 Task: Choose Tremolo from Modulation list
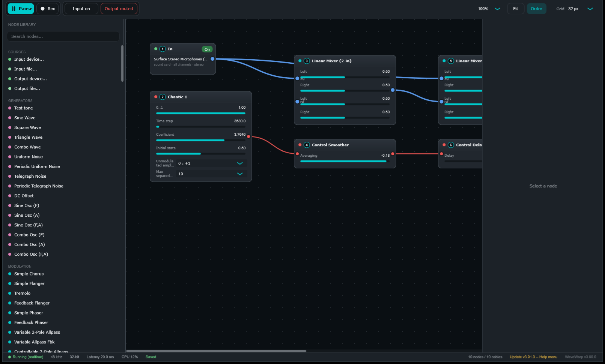[x=23, y=293]
